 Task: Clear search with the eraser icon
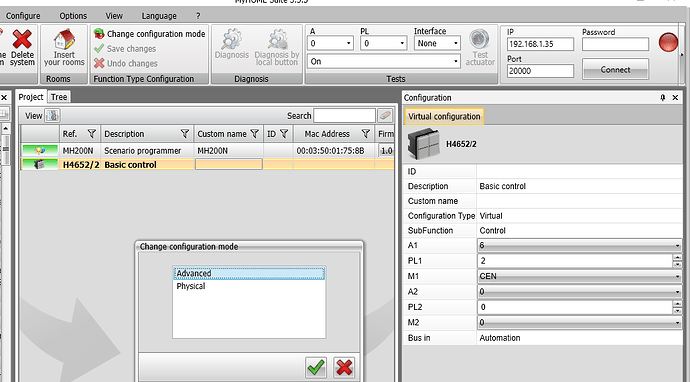click(x=385, y=116)
